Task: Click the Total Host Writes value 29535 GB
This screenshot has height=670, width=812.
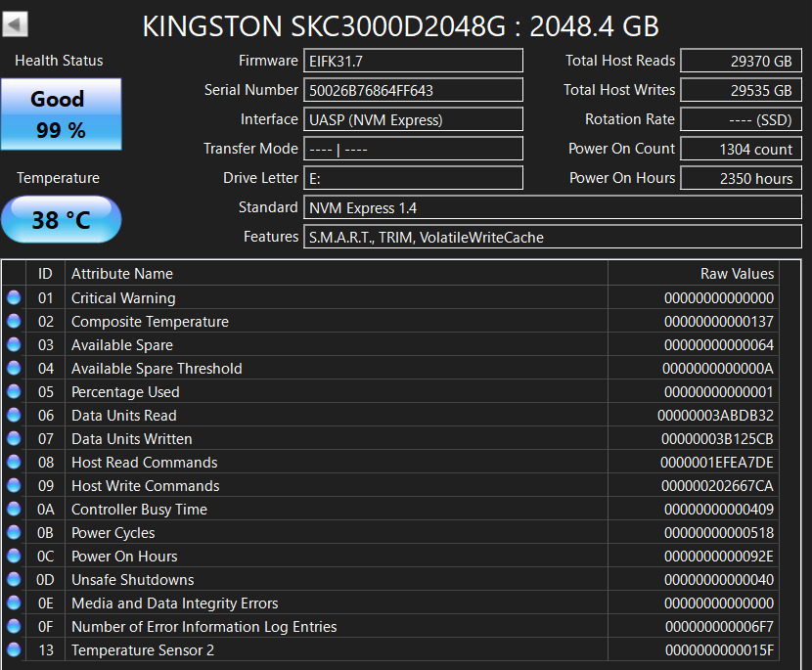Action: tap(741, 91)
